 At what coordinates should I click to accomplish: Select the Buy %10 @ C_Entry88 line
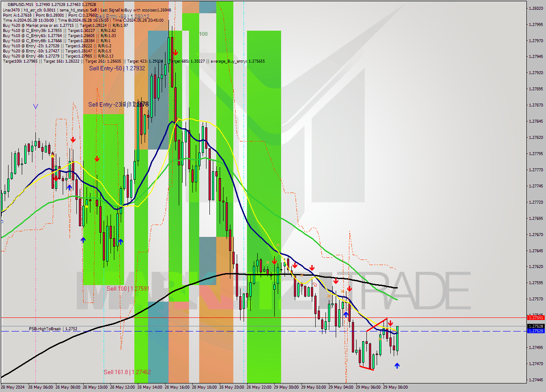tap(56, 40)
